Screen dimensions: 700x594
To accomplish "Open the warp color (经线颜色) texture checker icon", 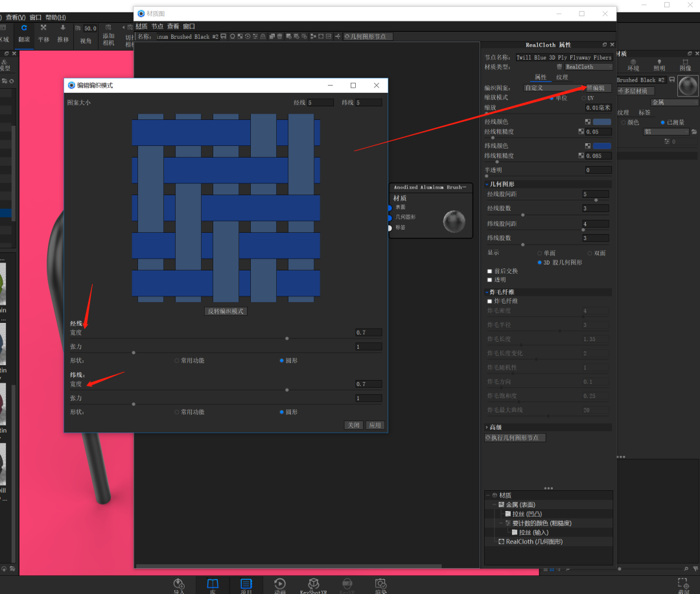I will point(587,122).
